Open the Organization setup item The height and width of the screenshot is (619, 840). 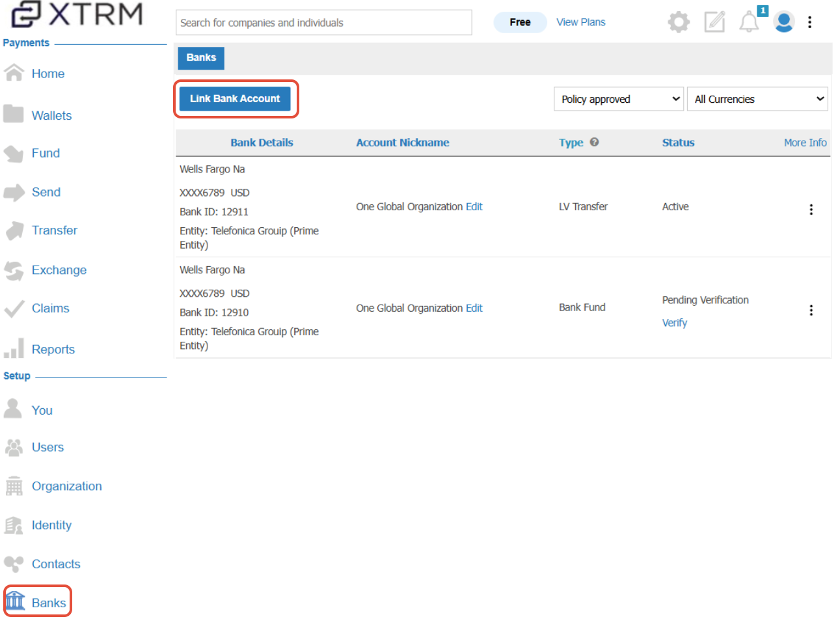pyautogui.click(x=67, y=486)
